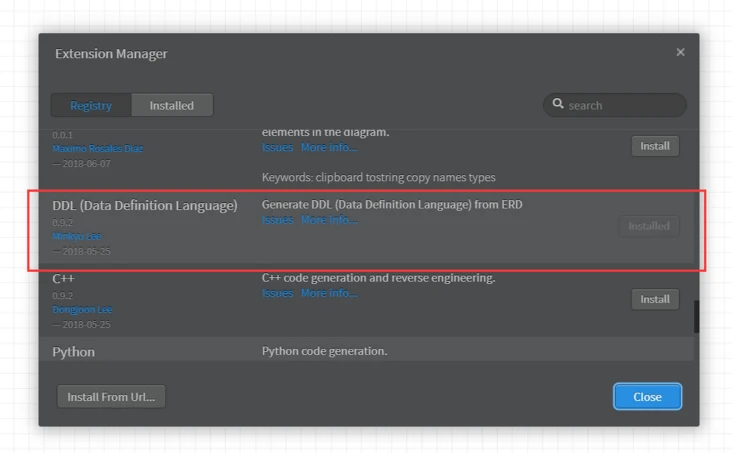
Task: Click Install From Url button
Action: click(x=111, y=397)
